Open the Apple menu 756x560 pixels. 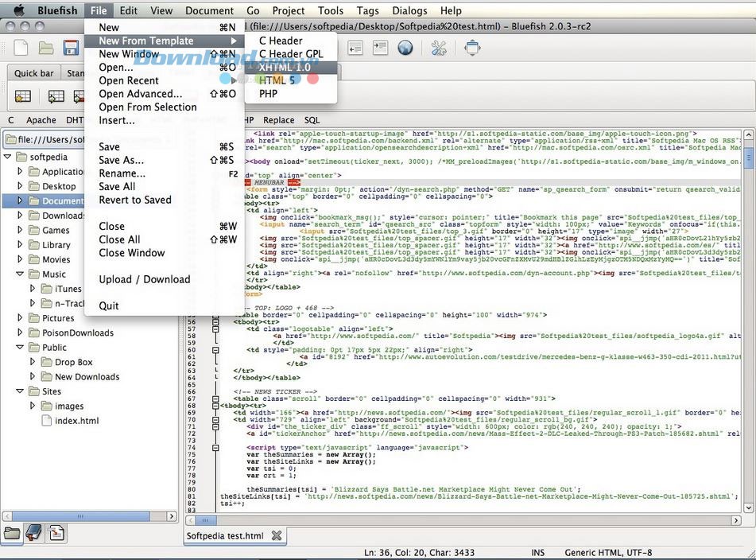19,10
